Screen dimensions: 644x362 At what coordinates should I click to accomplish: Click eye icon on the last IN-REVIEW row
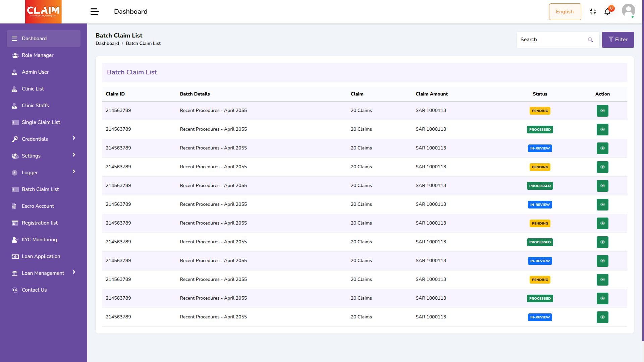coord(602,317)
